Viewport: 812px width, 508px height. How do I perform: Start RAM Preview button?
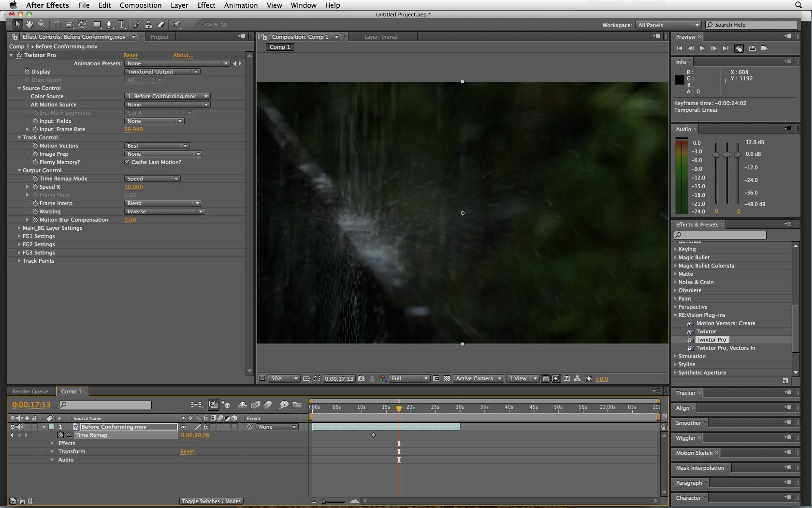click(764, 48)
